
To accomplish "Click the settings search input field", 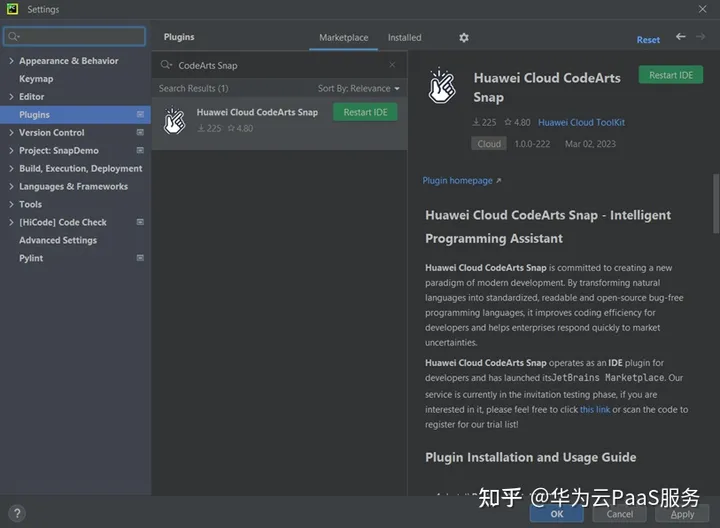I will point(75,36).
